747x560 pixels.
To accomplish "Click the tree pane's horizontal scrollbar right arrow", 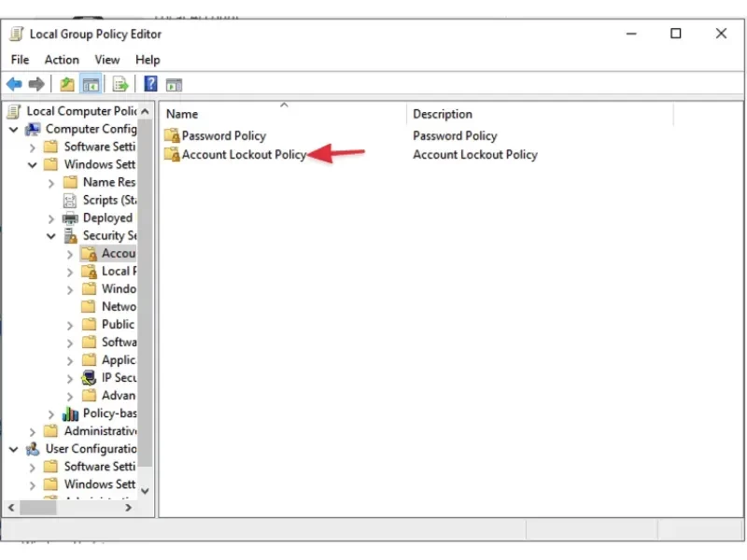I will [x=128, y=508].
